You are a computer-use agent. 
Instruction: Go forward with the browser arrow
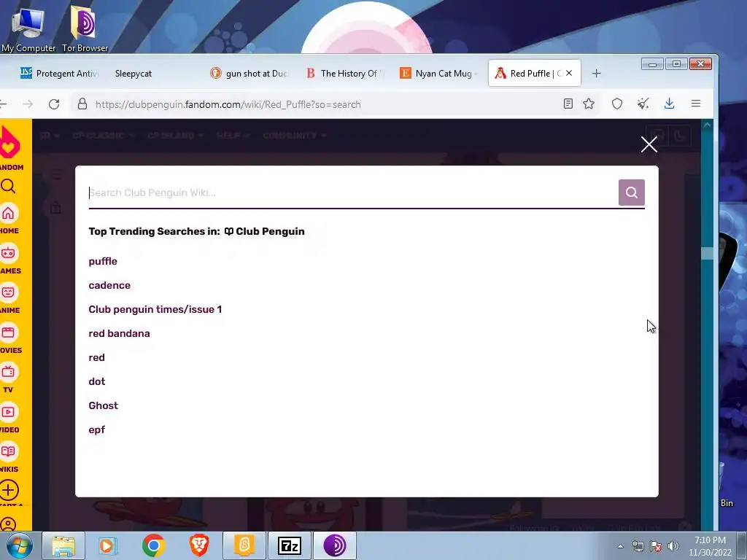[28, 104]
